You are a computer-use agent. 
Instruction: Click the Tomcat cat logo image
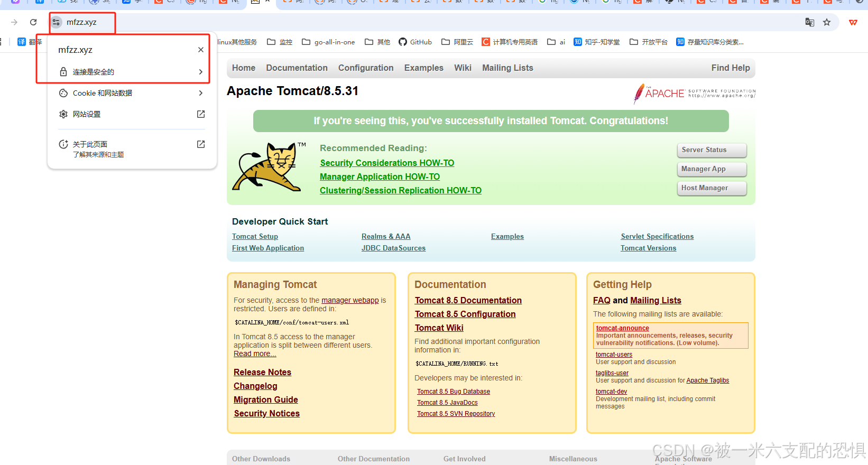(x=269, y=167)
